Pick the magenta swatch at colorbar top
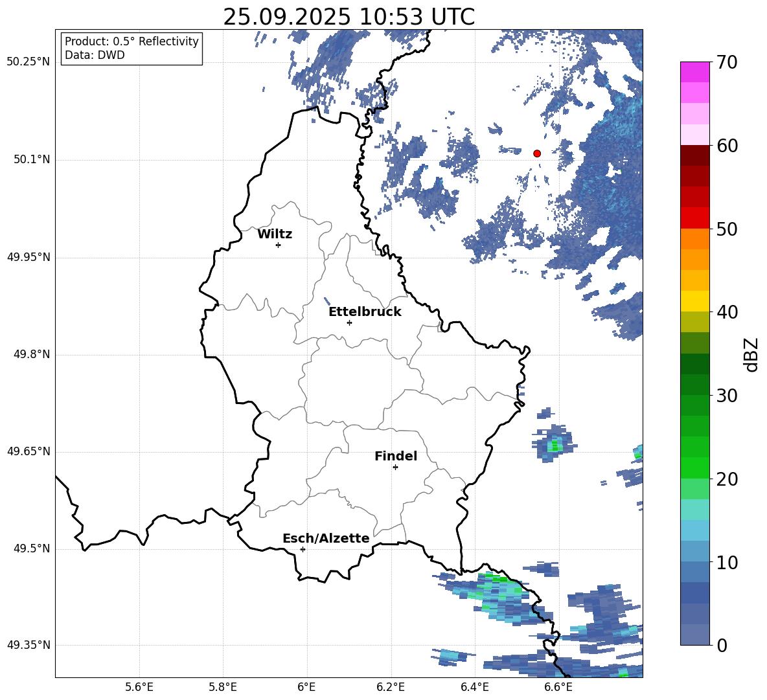Viewport: 767px width, 700px height. pos(695,73)
